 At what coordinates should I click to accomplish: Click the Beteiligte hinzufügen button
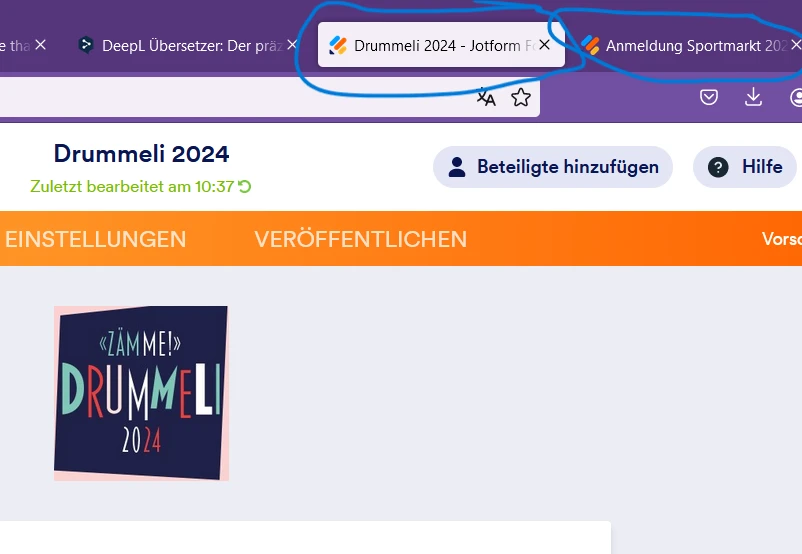[x=553, y=167]
